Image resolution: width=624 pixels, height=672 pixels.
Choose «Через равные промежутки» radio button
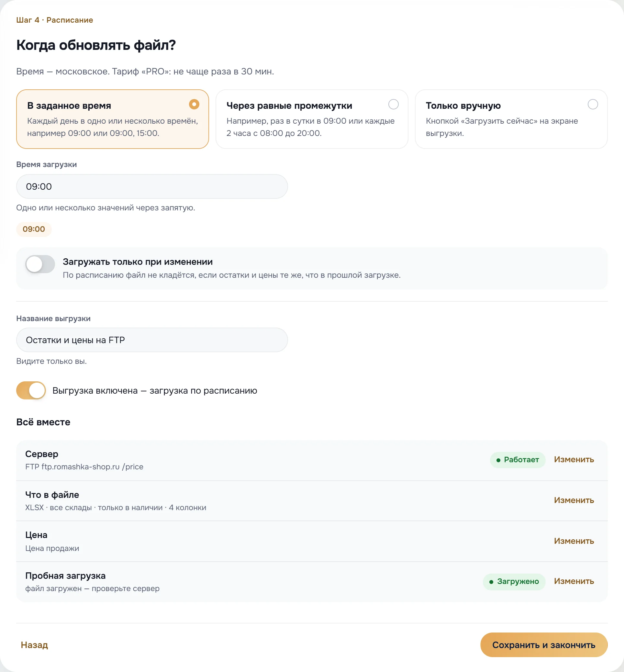click(x=393, y=104)
